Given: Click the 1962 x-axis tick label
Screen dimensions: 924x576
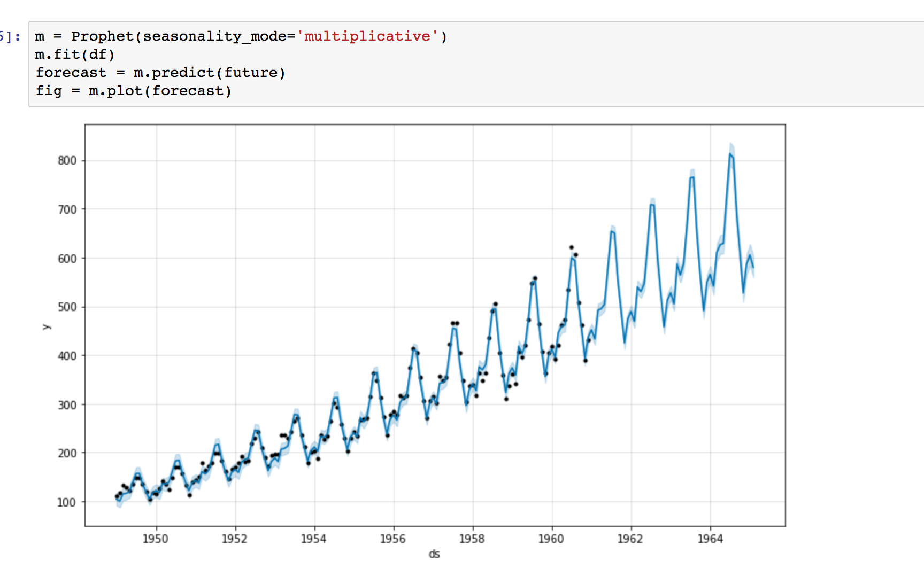Looking at the screenshot, I should 630,539.
